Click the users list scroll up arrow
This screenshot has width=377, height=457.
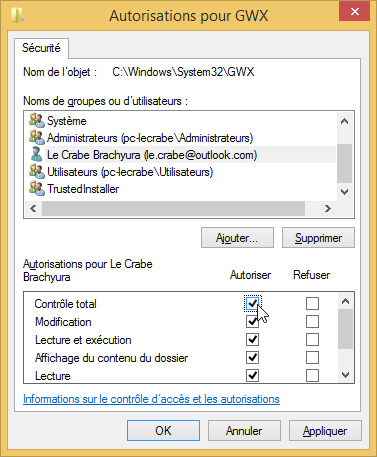[x=345, y=121]
